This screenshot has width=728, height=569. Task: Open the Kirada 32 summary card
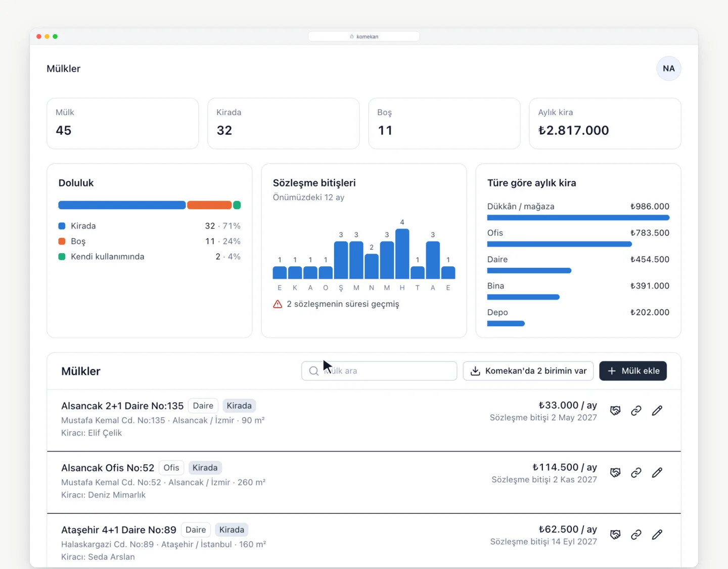click(x=284, y=123)
